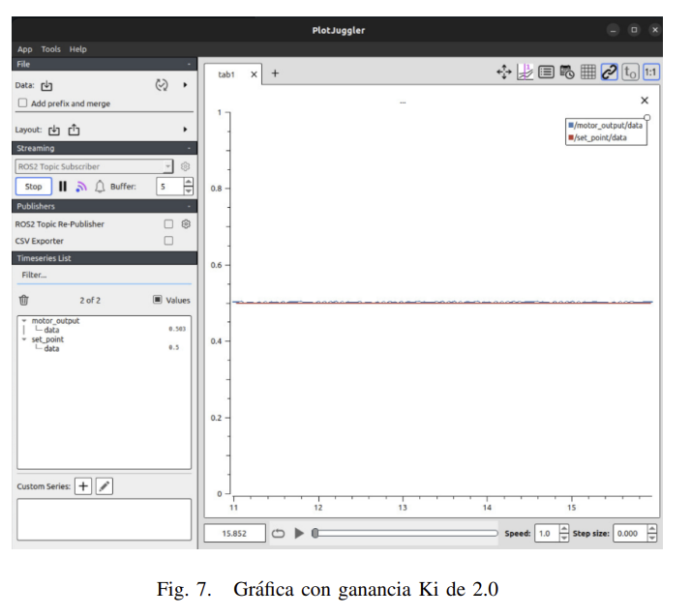Increase Buffer value with up arrow

coord(189,182)
